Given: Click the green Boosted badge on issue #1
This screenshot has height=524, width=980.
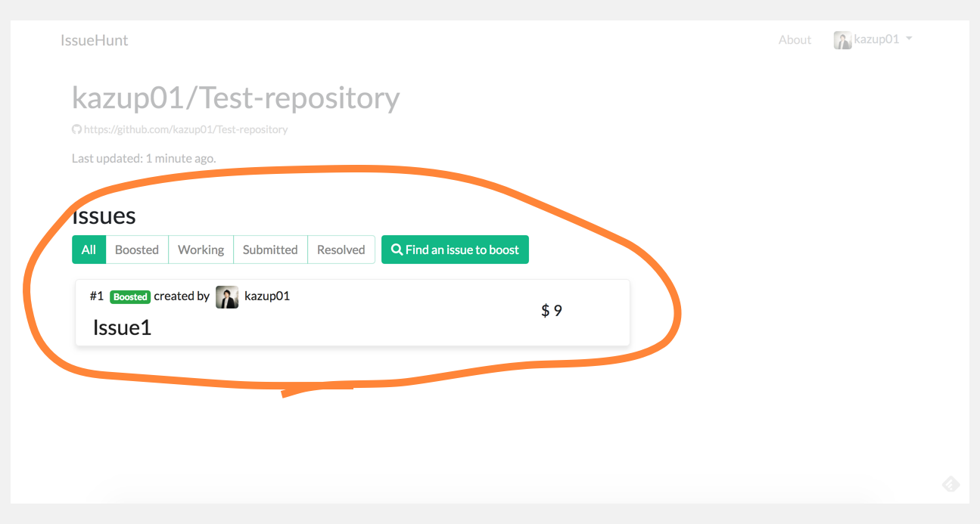Looking at the screenshot, I should (130, 296).
